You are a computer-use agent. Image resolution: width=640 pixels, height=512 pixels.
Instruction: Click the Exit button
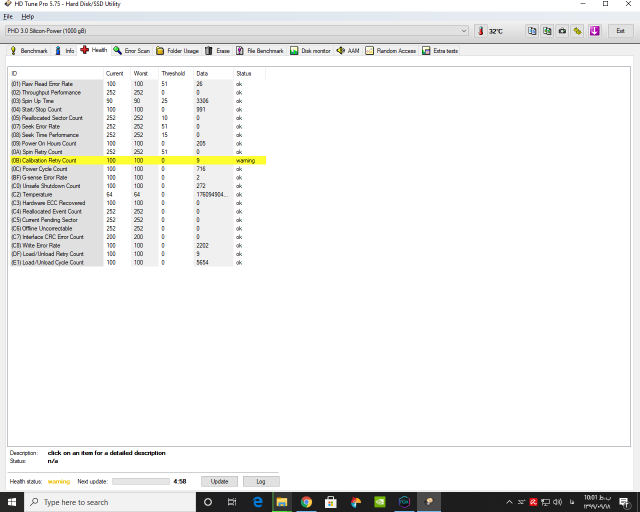[620, 31]
